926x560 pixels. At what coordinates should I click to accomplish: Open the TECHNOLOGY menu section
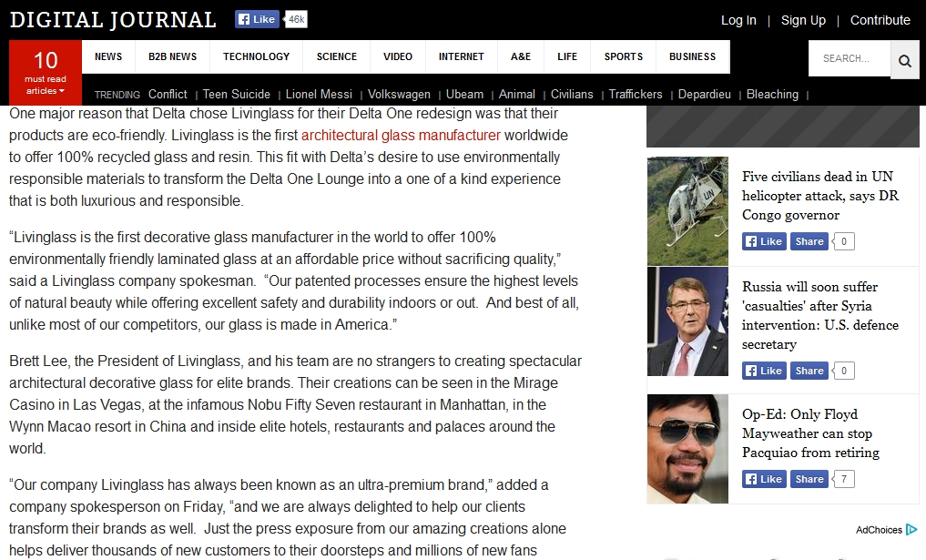(256, 56)
